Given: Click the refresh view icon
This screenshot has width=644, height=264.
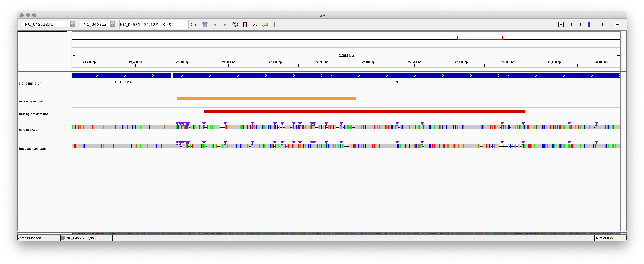Looking at the screenshot, I should 235,24.
